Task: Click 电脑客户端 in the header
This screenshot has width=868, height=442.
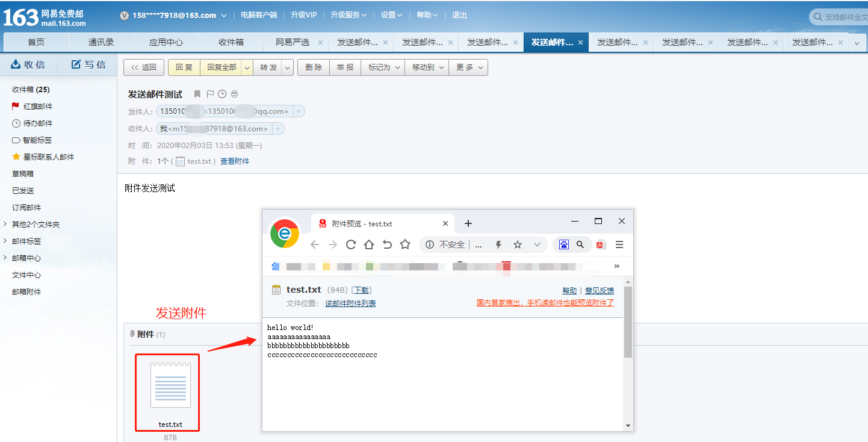Action: click(x=259, y=15)
